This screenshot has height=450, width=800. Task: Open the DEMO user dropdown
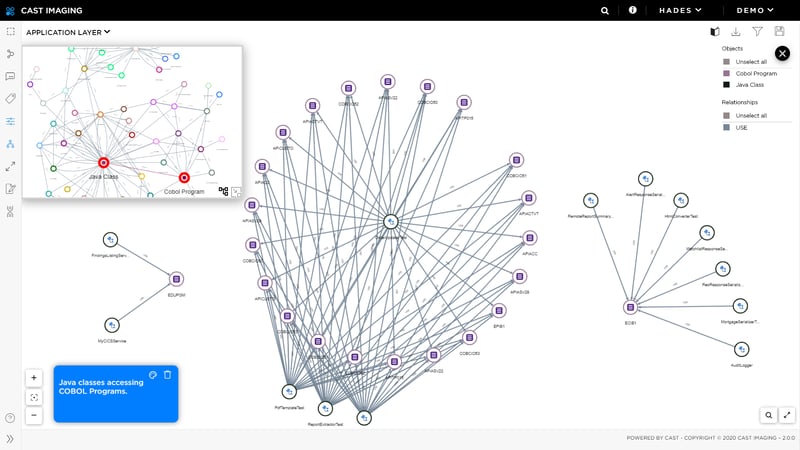coord(755,10)
